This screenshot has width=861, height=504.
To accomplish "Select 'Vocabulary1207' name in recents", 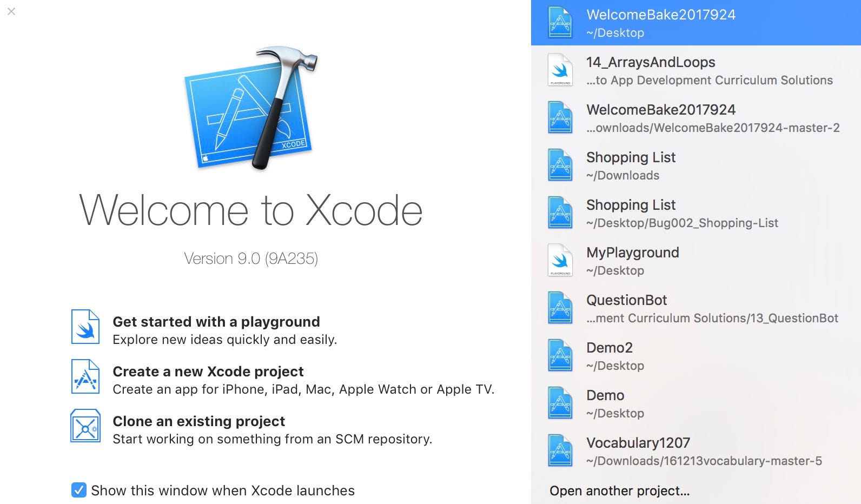I will point(638,443).
